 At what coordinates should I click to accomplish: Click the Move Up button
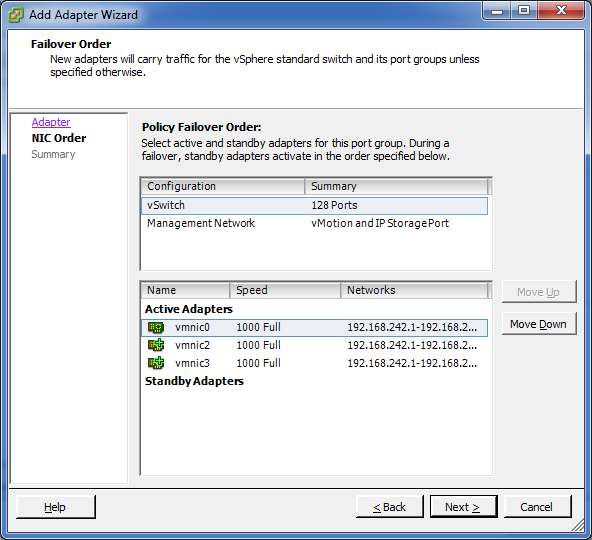(x=539, y=292)
